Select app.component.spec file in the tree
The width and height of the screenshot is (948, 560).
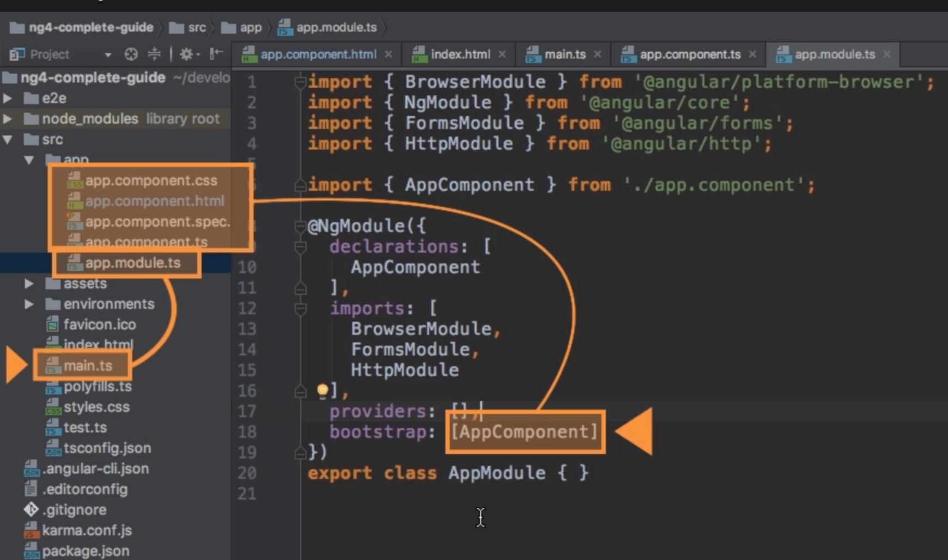pos(157,222)
